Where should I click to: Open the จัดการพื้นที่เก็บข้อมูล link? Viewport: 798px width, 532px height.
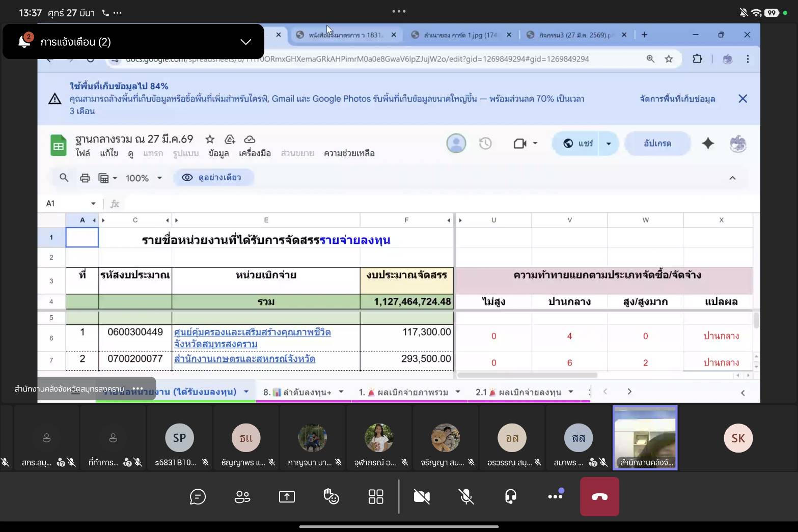[x=677, y=99]
